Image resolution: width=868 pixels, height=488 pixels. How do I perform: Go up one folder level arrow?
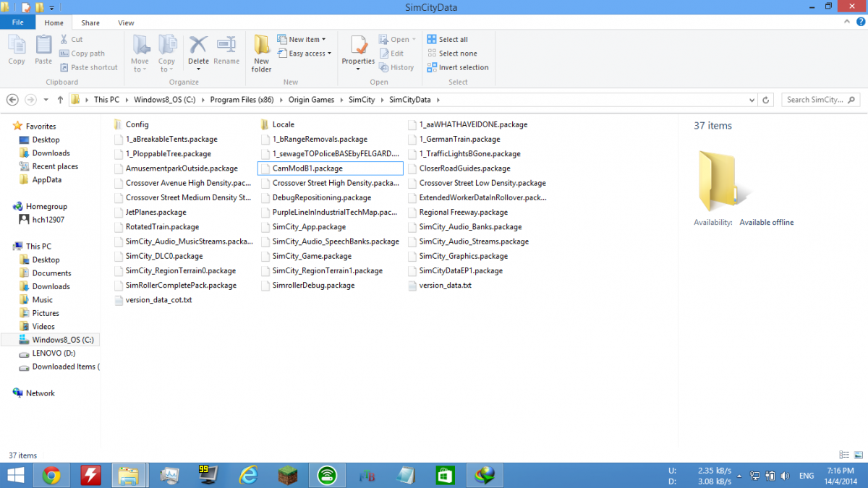[60, 100]
